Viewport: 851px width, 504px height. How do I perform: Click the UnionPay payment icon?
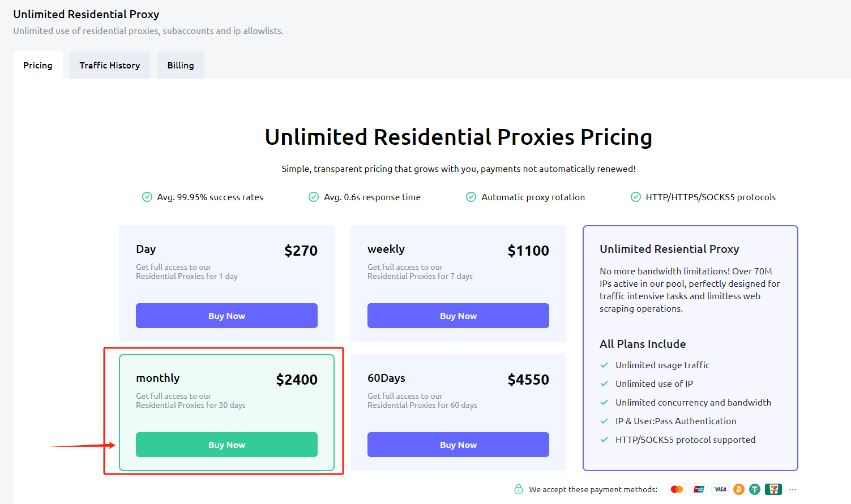coord(699,489)
